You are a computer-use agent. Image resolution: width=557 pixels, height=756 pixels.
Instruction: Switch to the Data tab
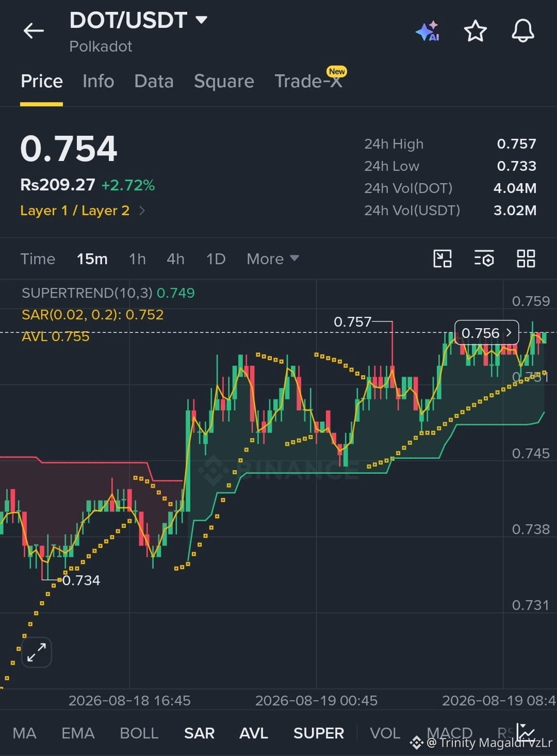coord(154,81)
